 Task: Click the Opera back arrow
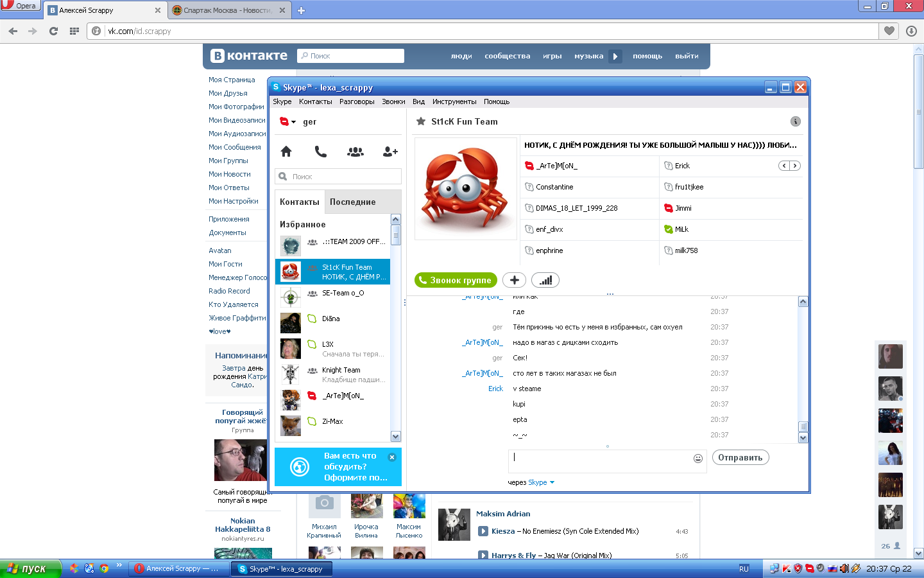point(13,31)
